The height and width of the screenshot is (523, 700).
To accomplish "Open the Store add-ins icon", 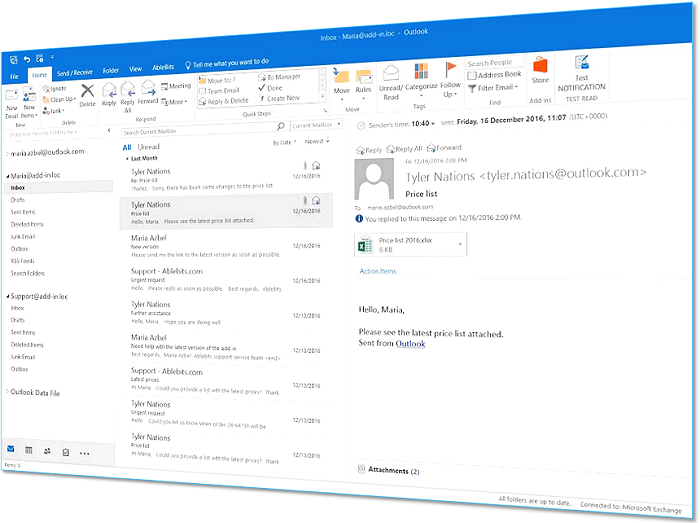I will pyautogui.click(x=540, y=65).
